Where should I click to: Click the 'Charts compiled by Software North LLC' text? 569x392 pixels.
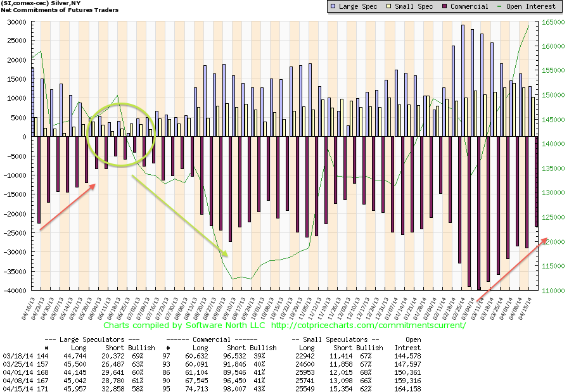(184, 326)
